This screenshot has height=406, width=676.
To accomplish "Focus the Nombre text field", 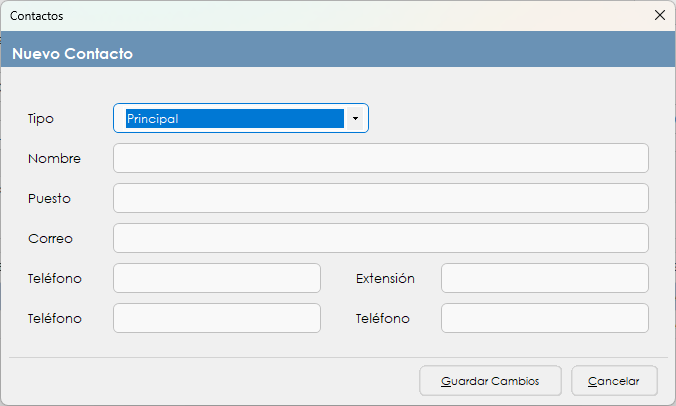I will pos(380,158).
